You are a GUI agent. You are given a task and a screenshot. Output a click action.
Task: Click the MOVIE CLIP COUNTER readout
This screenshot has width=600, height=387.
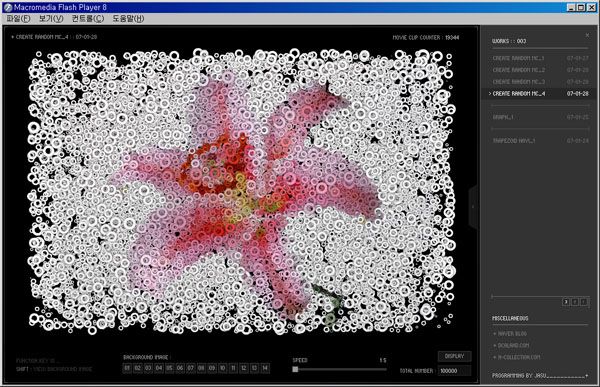click(x=426, y=38)
